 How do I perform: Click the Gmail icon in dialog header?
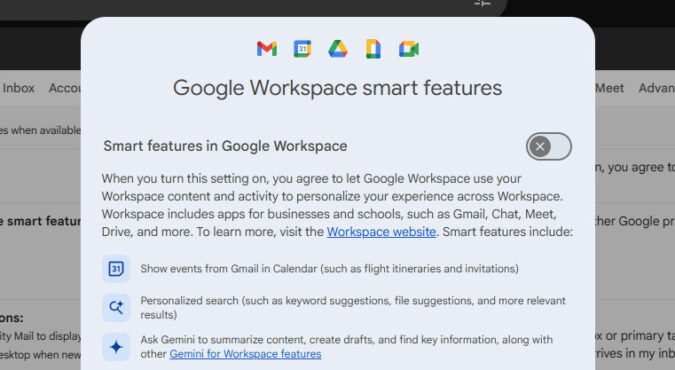pos(267,49)
